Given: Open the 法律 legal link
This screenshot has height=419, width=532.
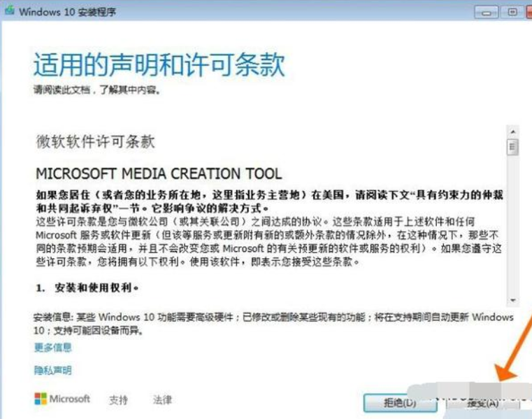Looking at the screenshot, I should click(162, 400).
